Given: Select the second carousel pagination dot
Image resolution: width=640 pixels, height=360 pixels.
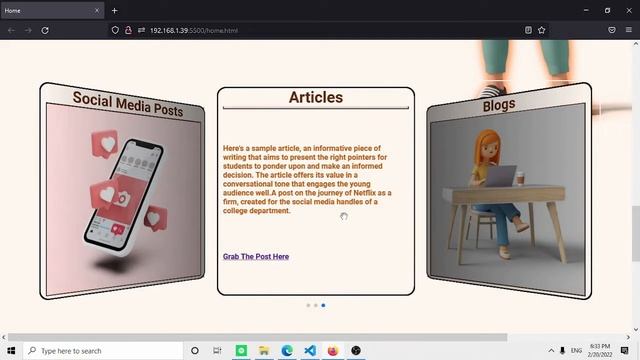Looking at the screenshot, I should 316,305.
